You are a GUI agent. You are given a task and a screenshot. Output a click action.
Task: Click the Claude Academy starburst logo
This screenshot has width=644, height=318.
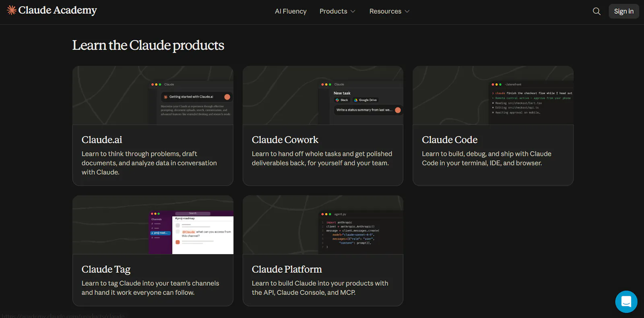pyautogui.click(x=12, y=10)
